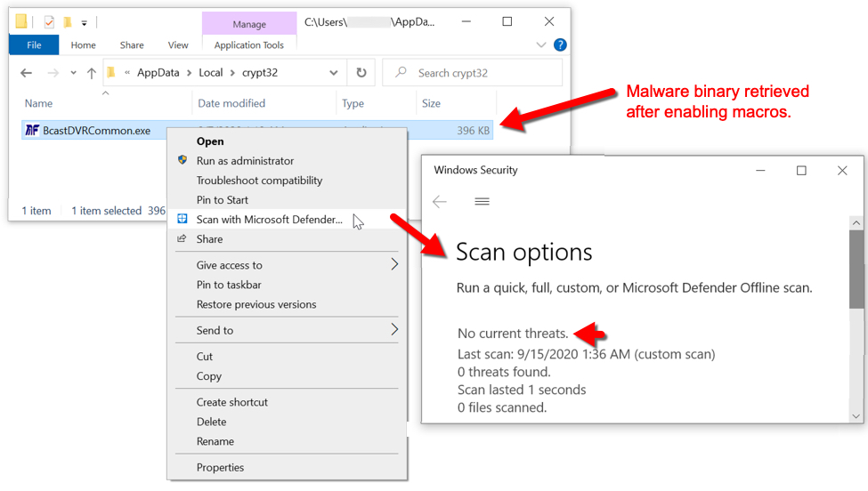The width and height of the screenshot is (868, 491).
Task: Go back in Windows Security window
Action: click(x=440, y=201)
